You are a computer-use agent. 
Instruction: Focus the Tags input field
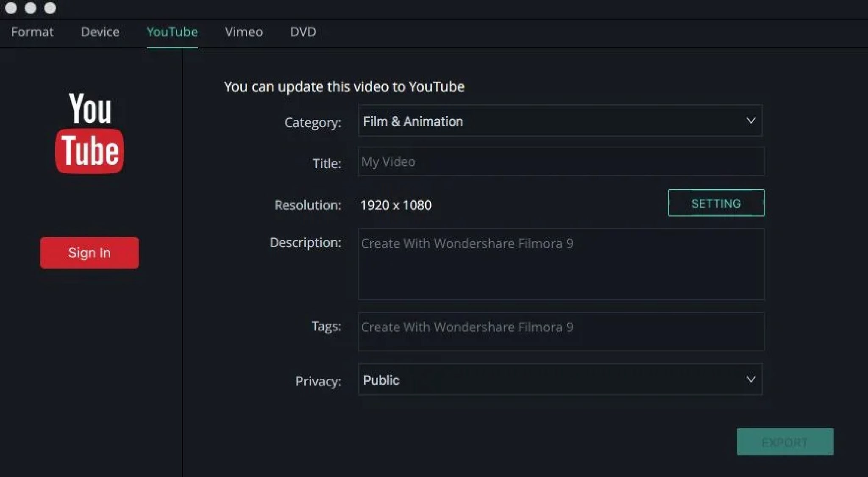tap(561, 331)
